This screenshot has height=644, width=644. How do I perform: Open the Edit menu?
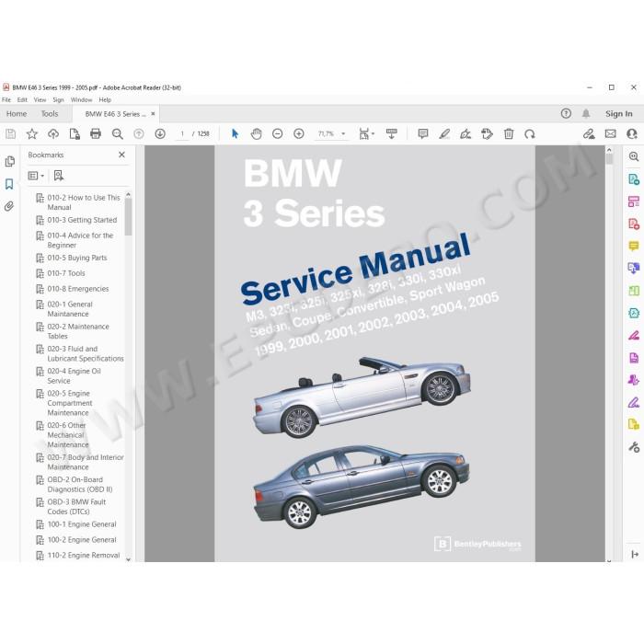click(22, 99)
